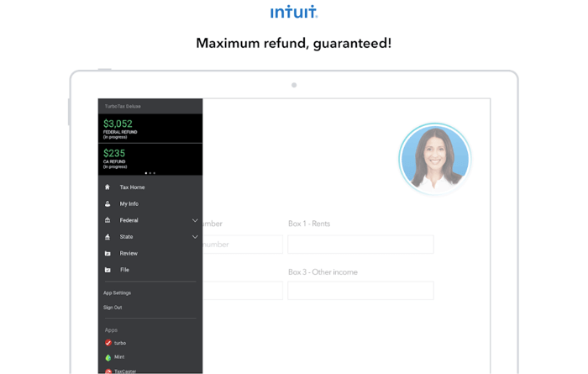Select the $3,052 federal refund panel

(150, 129)
